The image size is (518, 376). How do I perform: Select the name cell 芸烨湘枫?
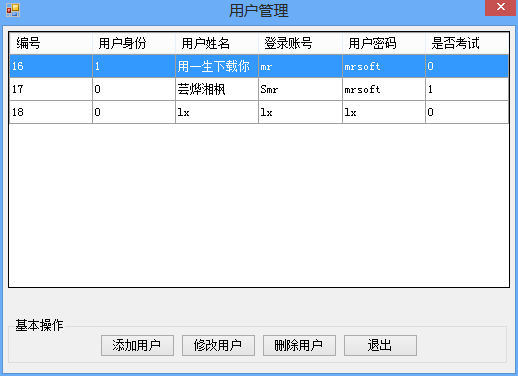217,89
